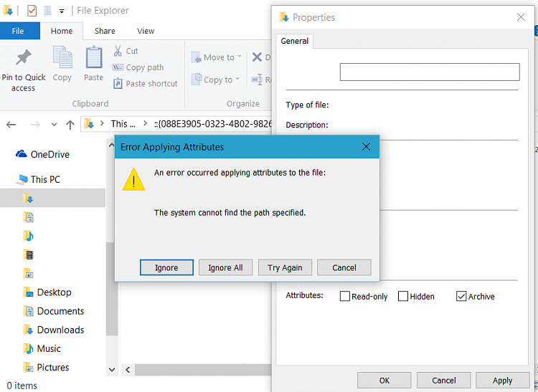Open Documents in navigation pane
The height and width of the screenshot is (392, 538).
(x=54, y=311)
